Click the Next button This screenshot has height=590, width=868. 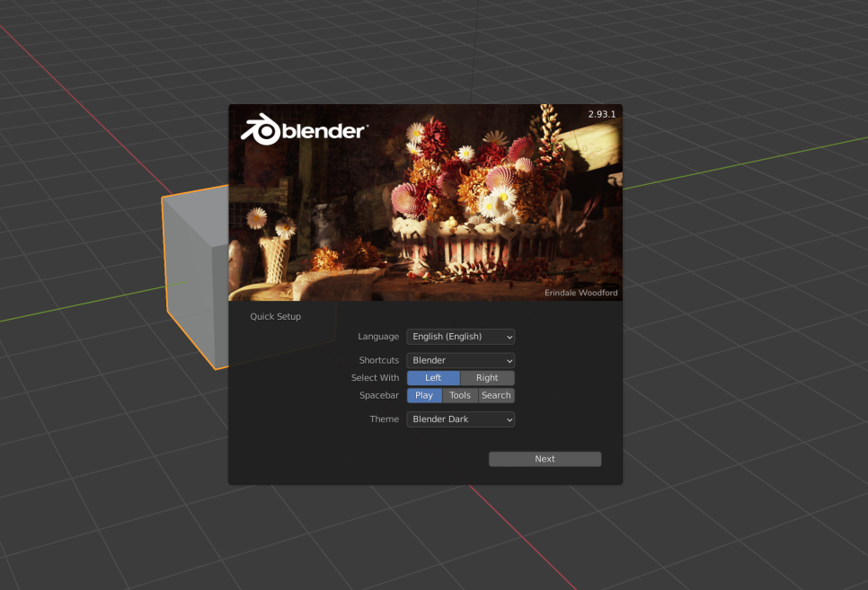[545, 459]
